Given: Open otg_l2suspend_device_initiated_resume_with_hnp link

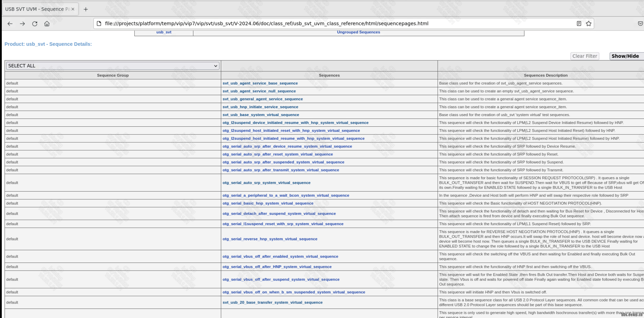Looking at the screenshot, I should point(295,123).
